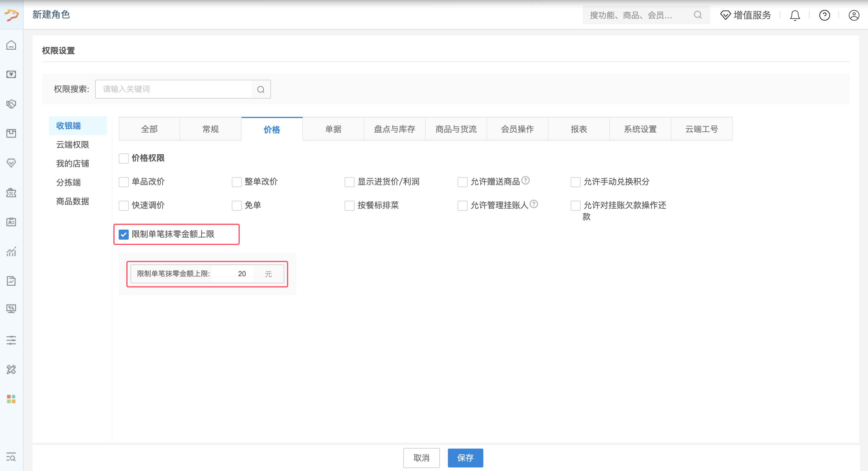Select 云端权限 in left category list
Viewport: 868px width, 471px height.
[72, 145]
